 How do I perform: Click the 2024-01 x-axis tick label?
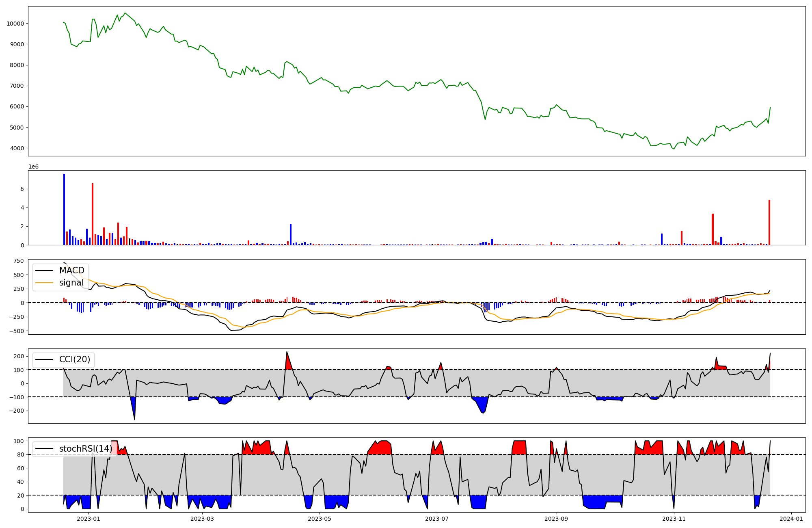(x=791, y=519)
